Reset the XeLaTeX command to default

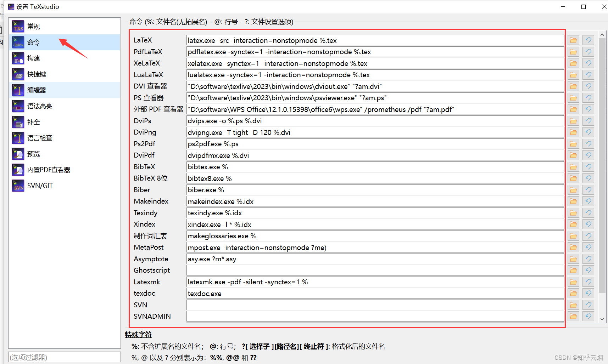click(x=588, y=63)
